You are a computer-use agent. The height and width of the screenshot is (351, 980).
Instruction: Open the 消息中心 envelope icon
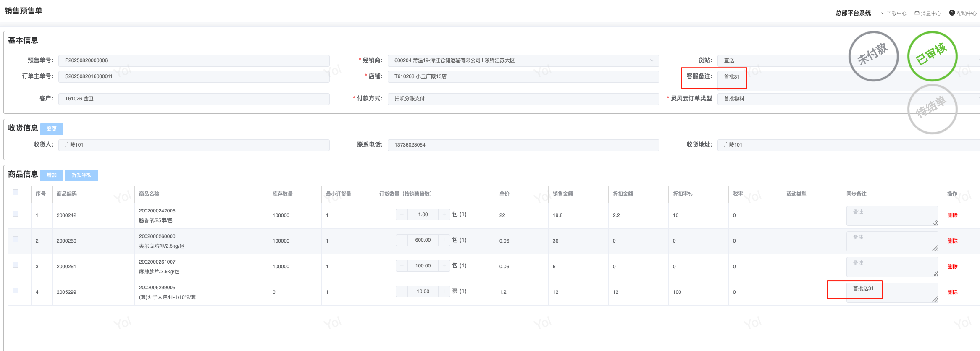[x=917, y=13]
